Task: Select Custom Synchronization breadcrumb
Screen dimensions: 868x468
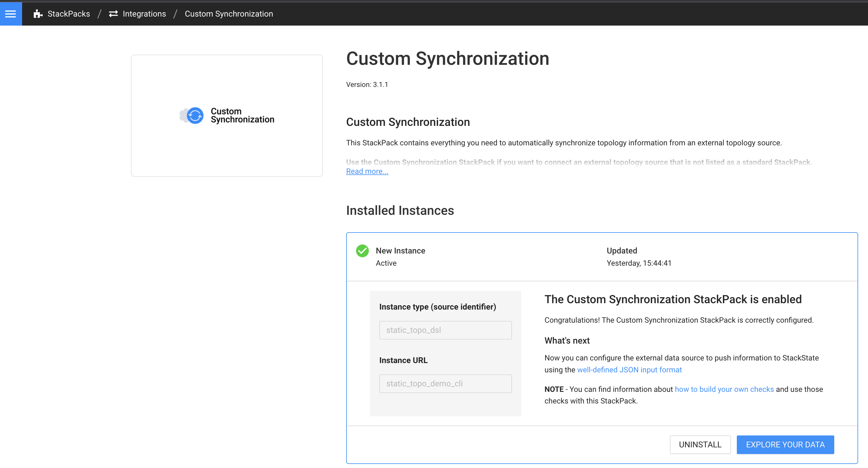Action: [x=229, y=14]
